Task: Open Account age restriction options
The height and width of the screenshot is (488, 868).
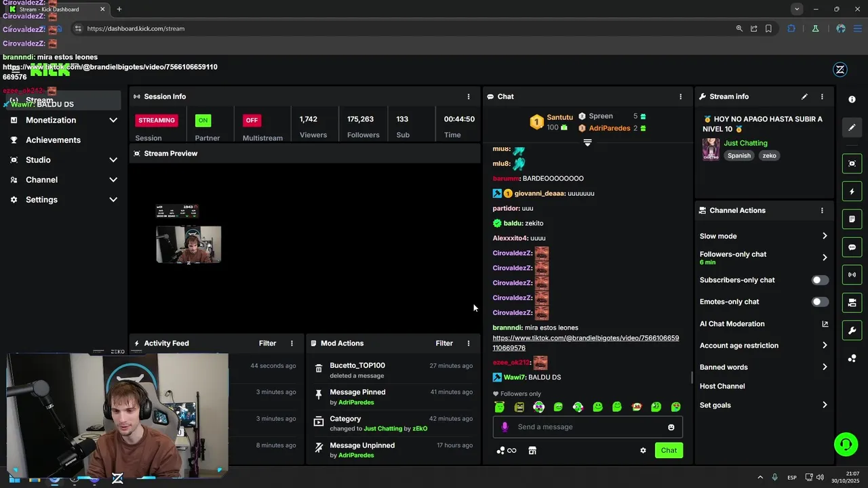Action: 764,346
